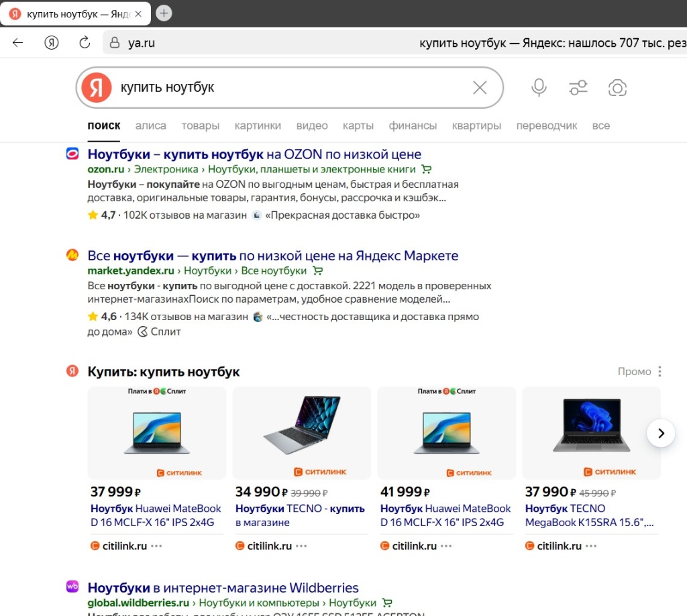Close the "купить ноутбук" browser tab
Image resolution: width=687 pixels, height=616 pixels.
[138, 14]
